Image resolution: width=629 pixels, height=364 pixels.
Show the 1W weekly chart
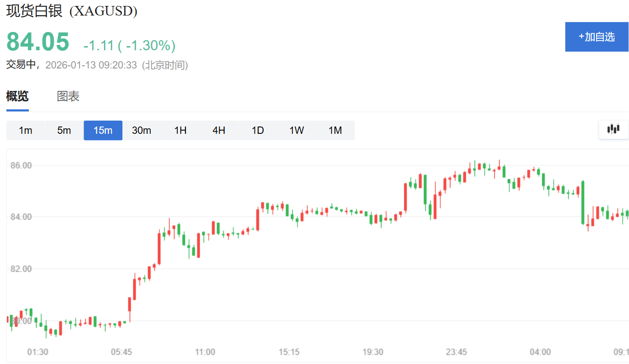click(x=296, y=131)
